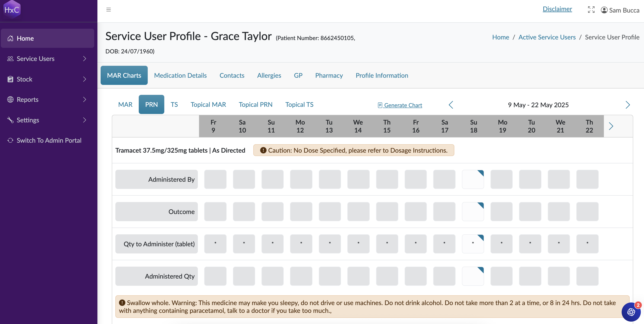
Task: Toggle fullscreen mode icon
Action: click(591, 10)
